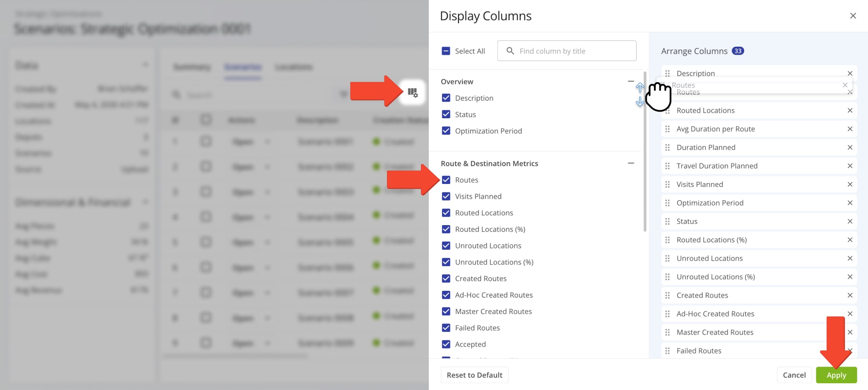Screen dimensions: 868x390
Task: Grab drag handle for Avg Duration per Route
Action: [x=668, y=129]
